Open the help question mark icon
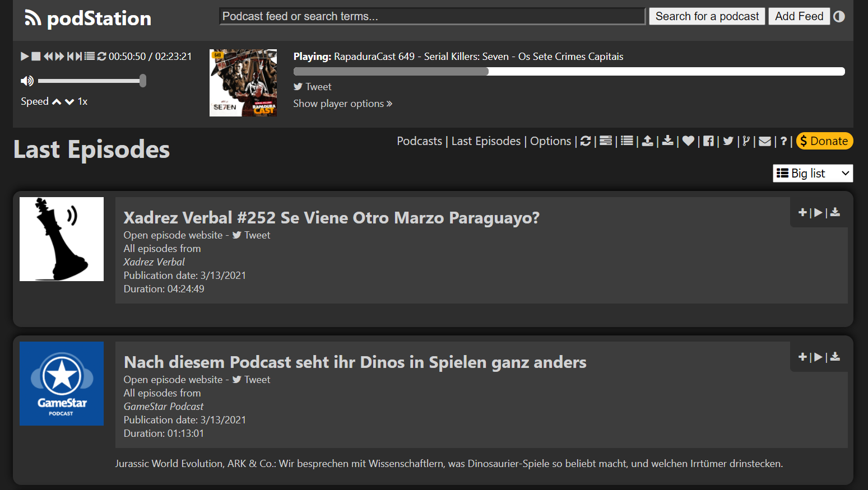Image resolution: width=868 pixels, height=490 pixels. (x=783, y=141)
